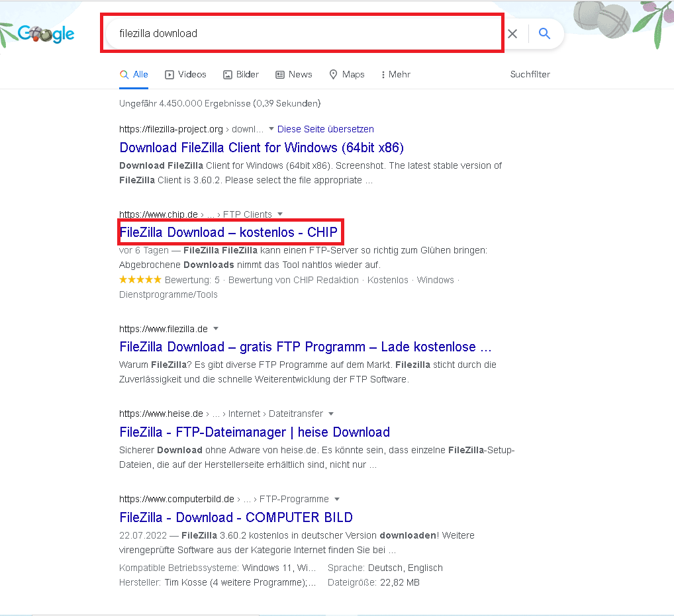Click the https://www.computerbild.de URL text
The height and width of the screenshot is (616, 674).
click(x=177, y=499)
